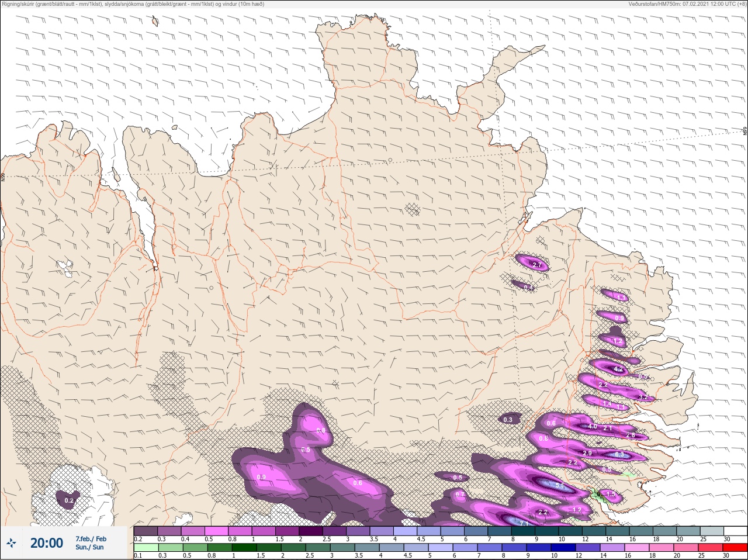This screenshot has height=560, width=748.
Task: Click the four-pointed star icon beside 20:00
Action: tap(12, 542)
